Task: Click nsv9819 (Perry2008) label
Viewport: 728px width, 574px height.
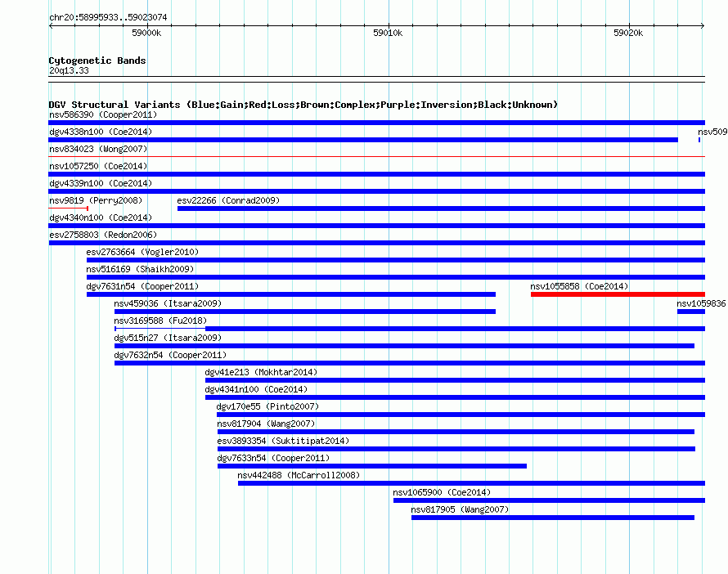Action: [x=96, y=200]
